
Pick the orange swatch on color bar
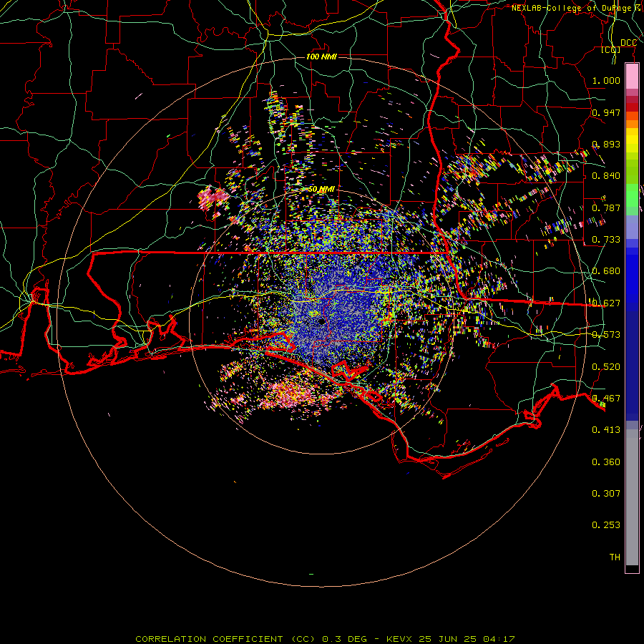coord(632,124)
